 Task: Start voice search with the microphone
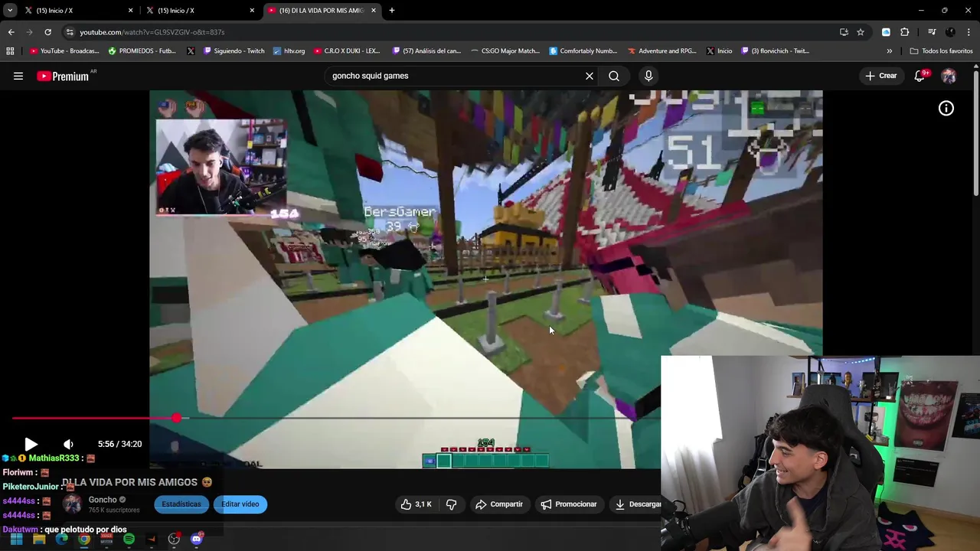(648, 76)
